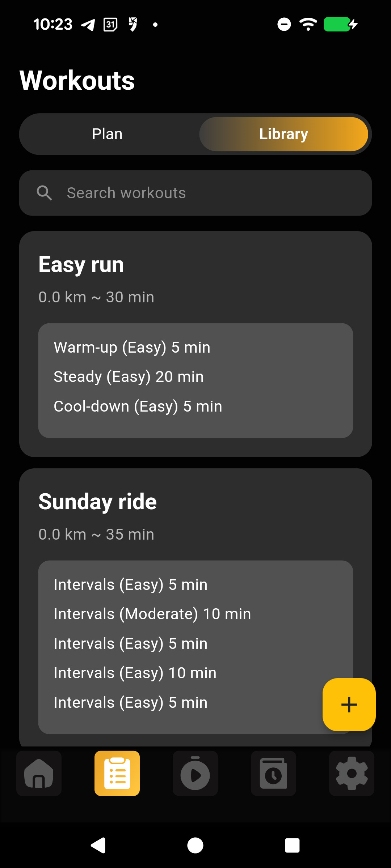Viewport: 391px width, 868px height.
Task: Tap the search magnifier icon
Action: click(x=44, y=193)
